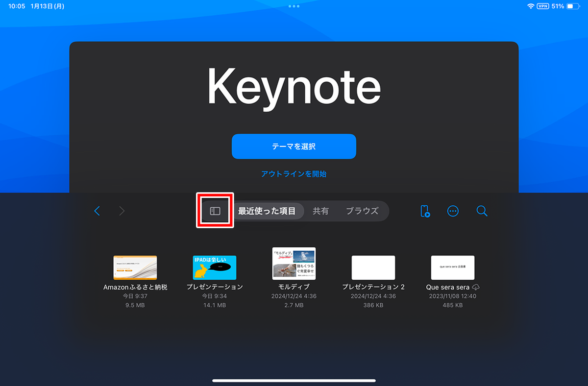Open the more options ellipsis menu

coord(453,211)
